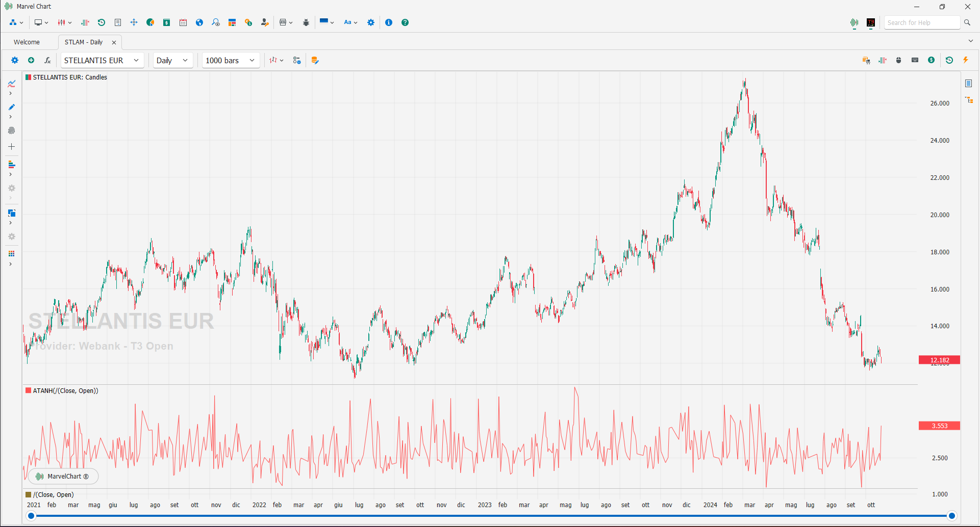
Task: Select the crosshair plus tool
Action: [11, 146]
